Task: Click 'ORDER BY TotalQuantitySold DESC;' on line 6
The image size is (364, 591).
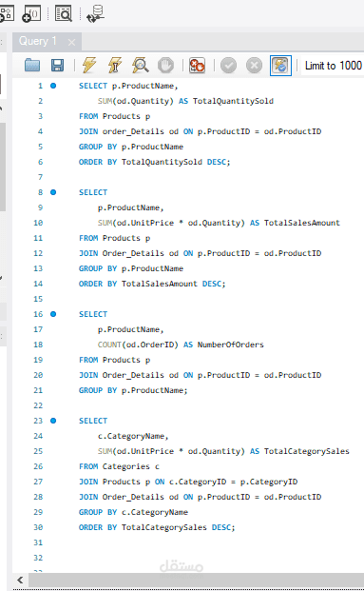Action: coord(154,162)
